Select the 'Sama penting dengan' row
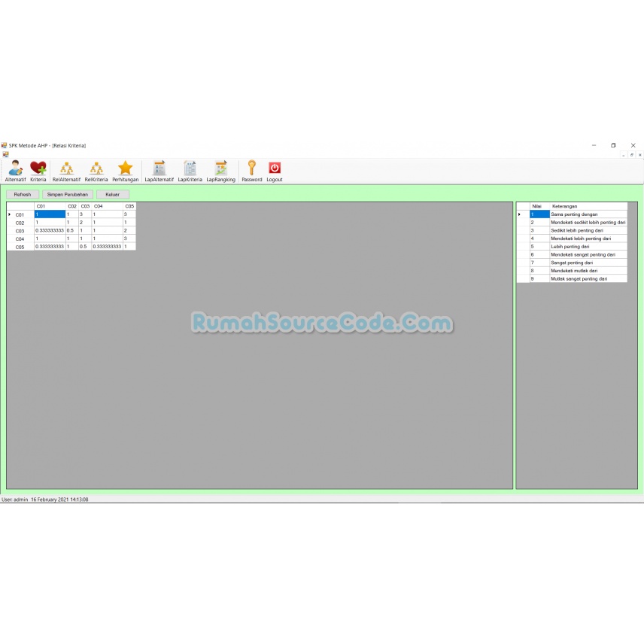This screenshot has height=644, width=644. tap(572, 214)
